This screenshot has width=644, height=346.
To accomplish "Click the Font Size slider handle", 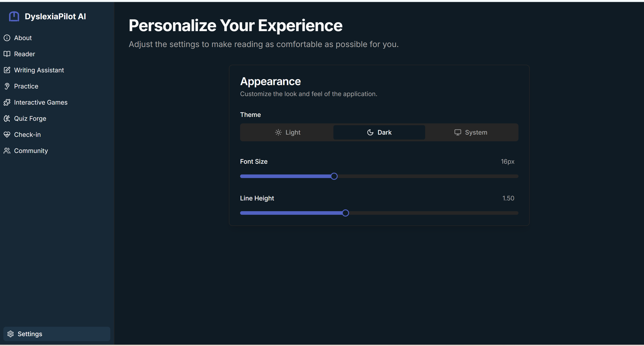I will click(334, 176).
